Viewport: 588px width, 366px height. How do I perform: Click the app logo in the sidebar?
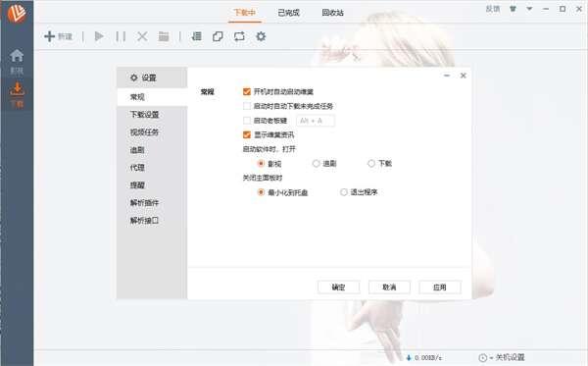(x=17, y=14)
